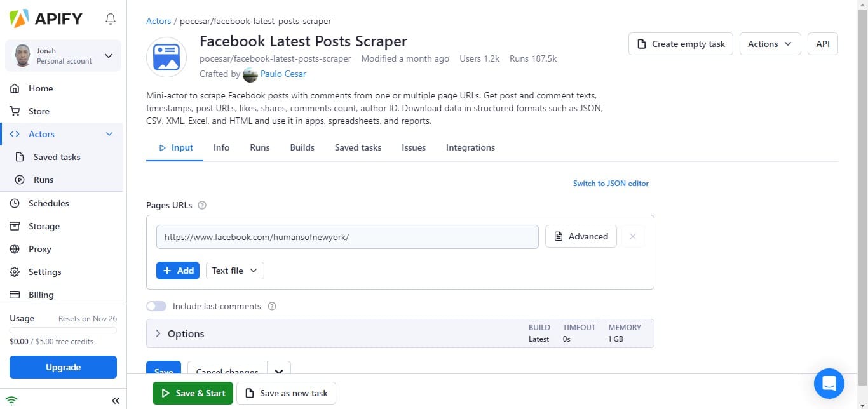Screen dimensions: 868x409
Task: Open the Text file dropdown
Action: coord(234,271)
